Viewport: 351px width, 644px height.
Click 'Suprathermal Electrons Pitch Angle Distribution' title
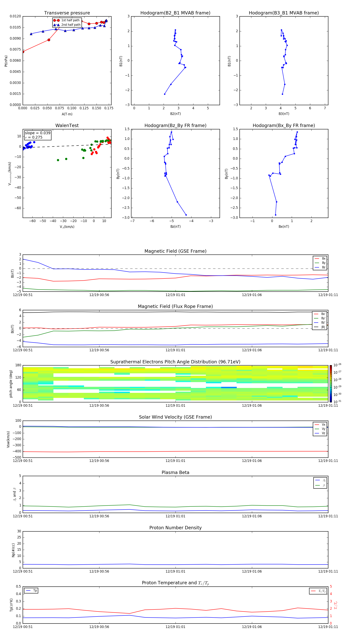click(x=175, y=362)
